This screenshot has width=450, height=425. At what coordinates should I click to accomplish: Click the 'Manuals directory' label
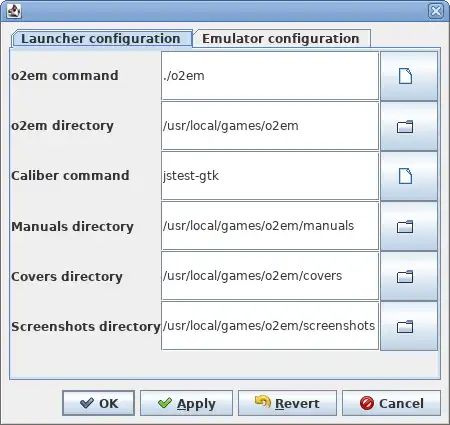tap(72, 227)
